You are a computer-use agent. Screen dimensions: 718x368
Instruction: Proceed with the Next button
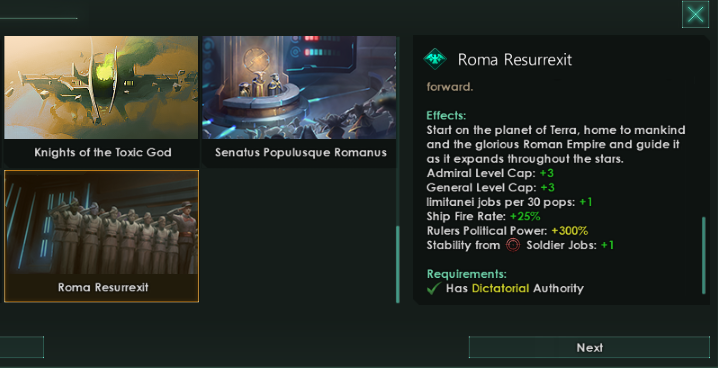tap(589, 348)
